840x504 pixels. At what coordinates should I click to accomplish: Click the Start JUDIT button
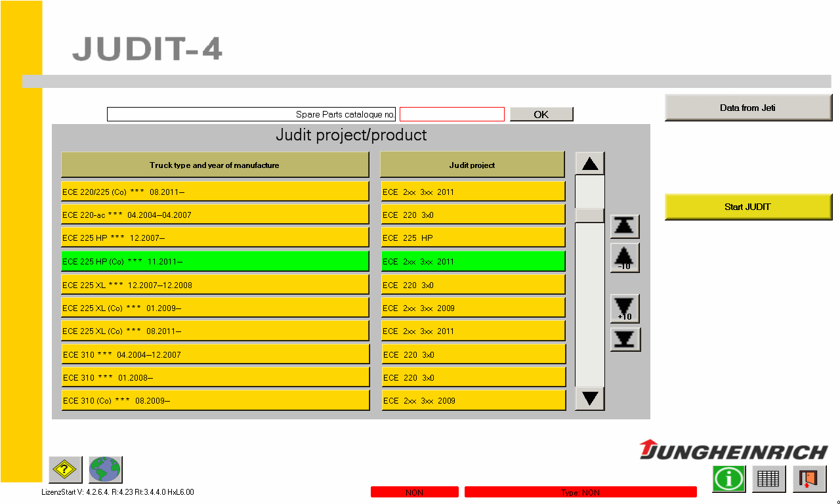pyautogui.click(x=748, y=207)
